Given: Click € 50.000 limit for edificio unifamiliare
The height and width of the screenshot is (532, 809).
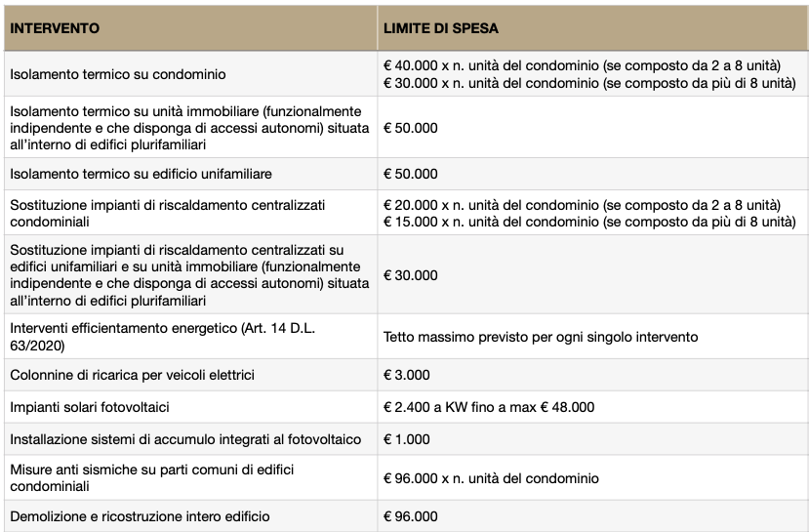Looking at the screenshot, I should click(411, 174).
